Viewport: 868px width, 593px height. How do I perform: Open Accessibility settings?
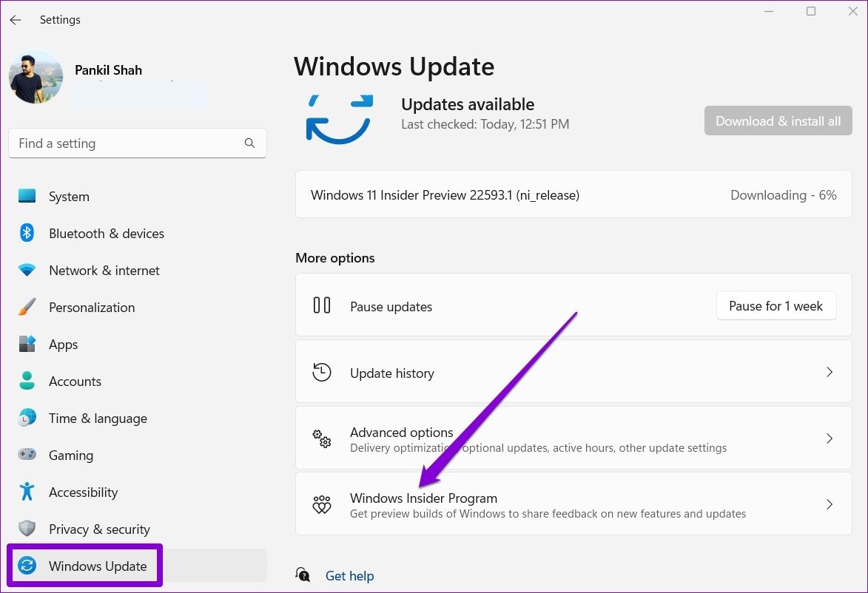(138, 492)
